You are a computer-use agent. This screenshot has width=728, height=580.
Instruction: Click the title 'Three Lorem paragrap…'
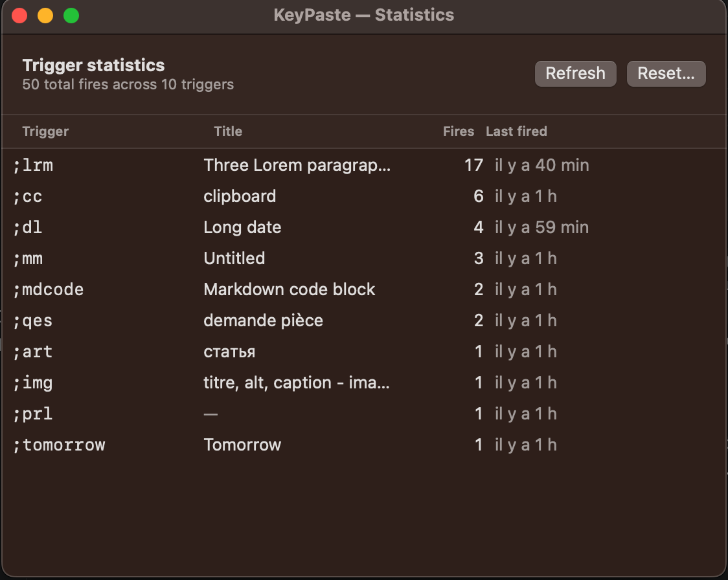click(x=297, y=165)
